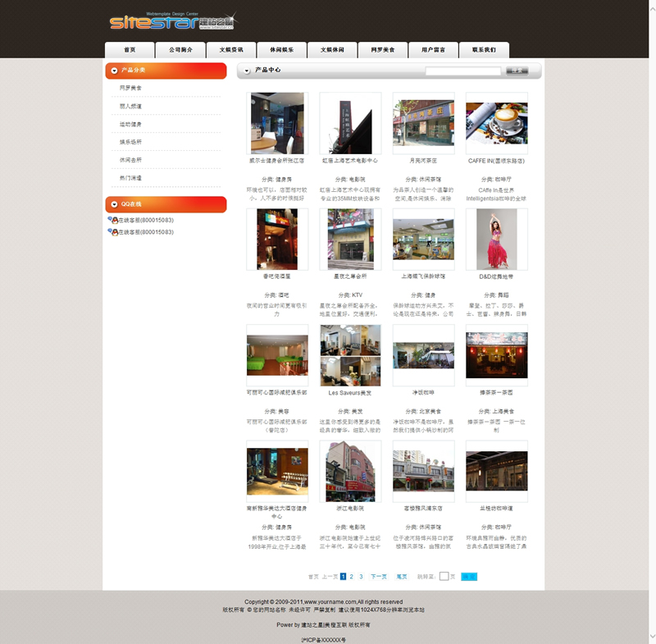Viewport: 656px width, 644px height.
Task: Open the 首页 navigation tab
Action: [x=130, y=50]
